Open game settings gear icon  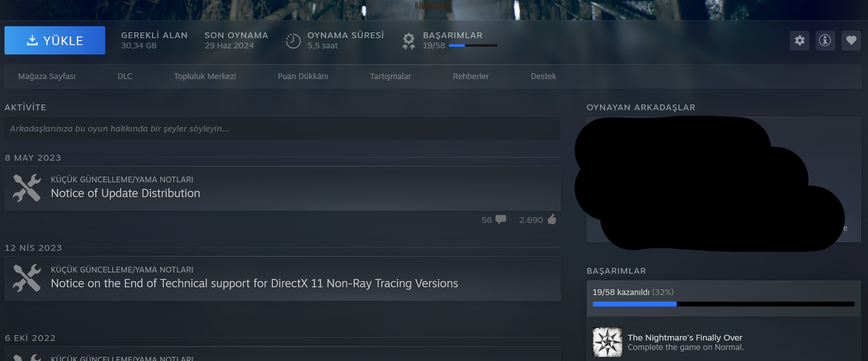tap(800, 41)
